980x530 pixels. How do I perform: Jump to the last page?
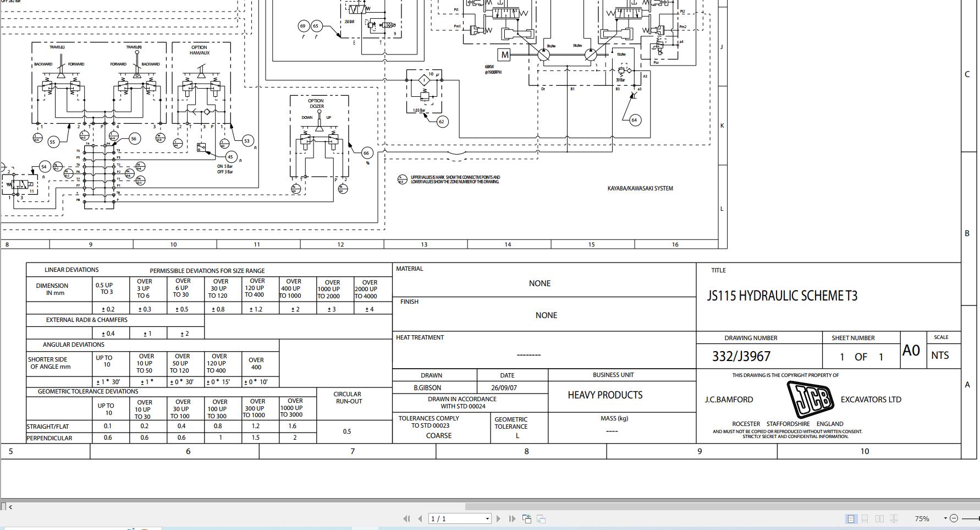pyautogui.click(x=513, y=518)
